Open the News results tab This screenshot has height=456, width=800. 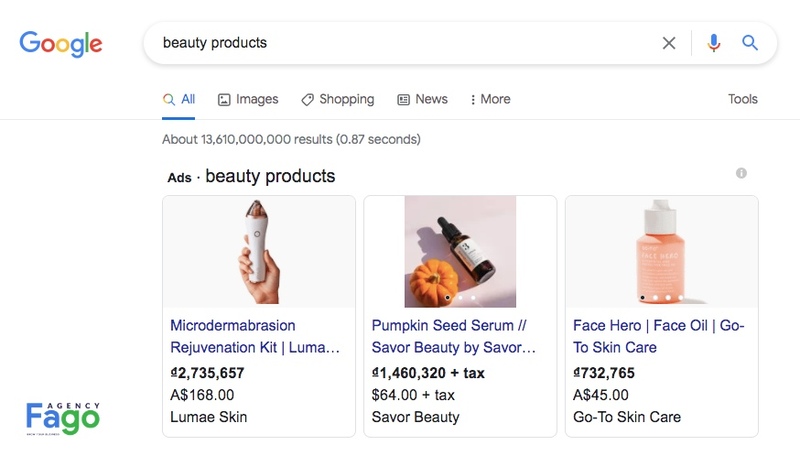tap(422, 99)
